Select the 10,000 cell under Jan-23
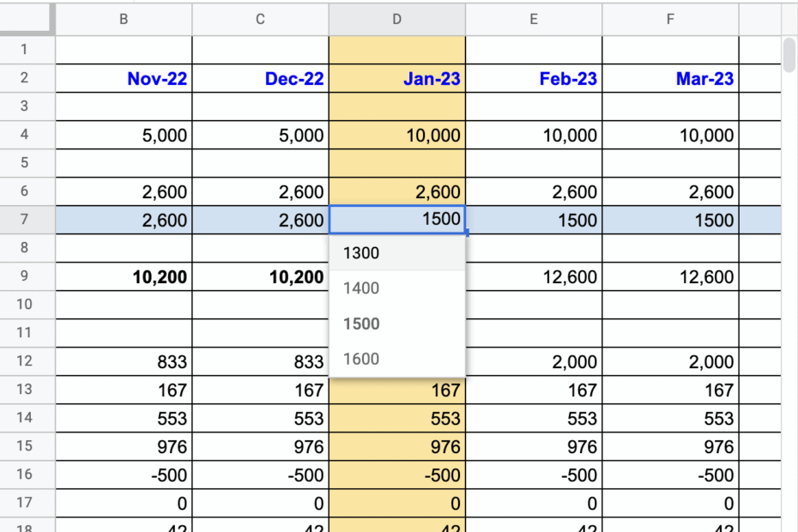 (397, 135)
